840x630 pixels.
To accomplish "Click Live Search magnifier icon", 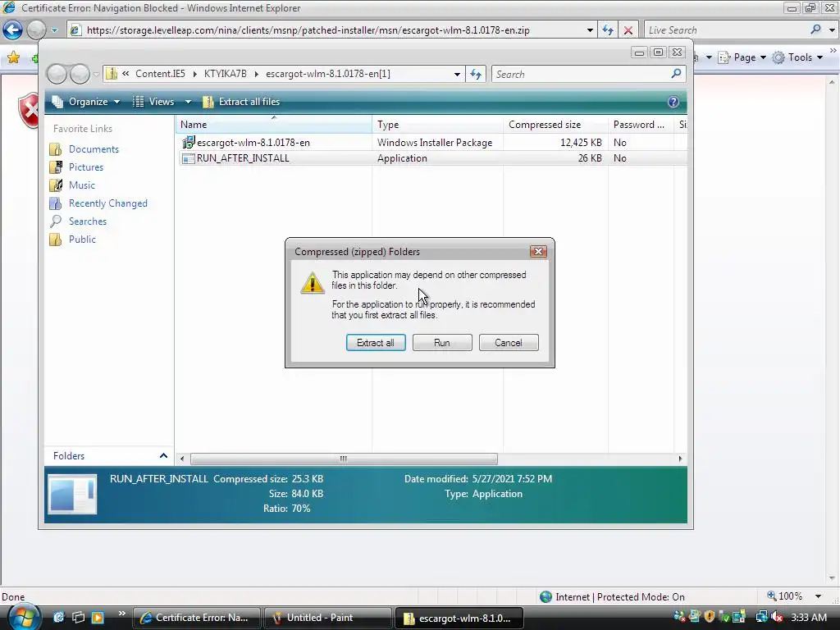I will tap(816, 30).
